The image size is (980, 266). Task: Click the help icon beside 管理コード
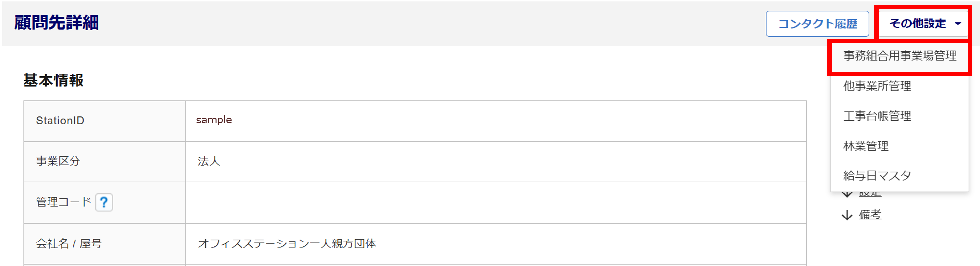[104, 202]
